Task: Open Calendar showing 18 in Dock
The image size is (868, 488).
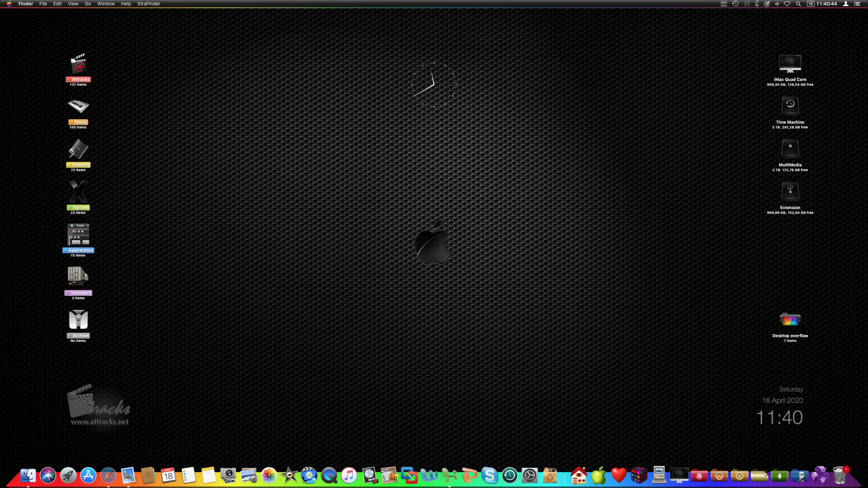Action: [168, 475]
